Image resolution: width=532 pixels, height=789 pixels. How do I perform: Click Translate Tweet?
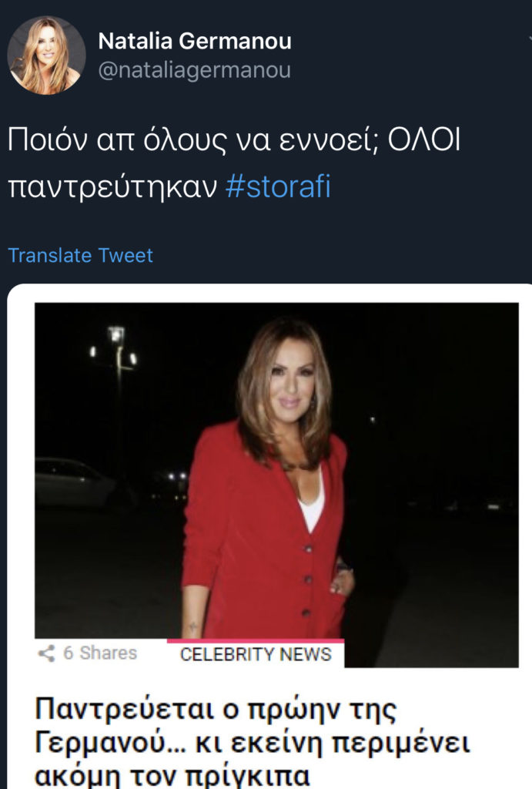pos(80,255)
